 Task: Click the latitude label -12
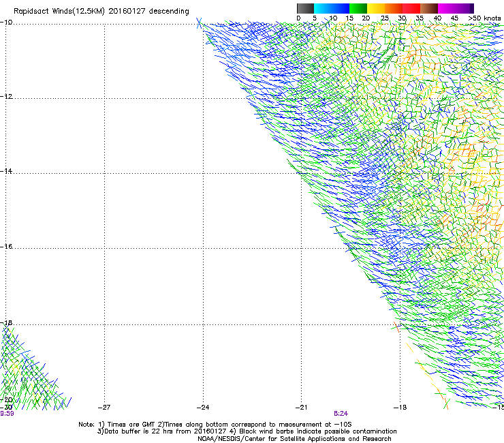6,97
